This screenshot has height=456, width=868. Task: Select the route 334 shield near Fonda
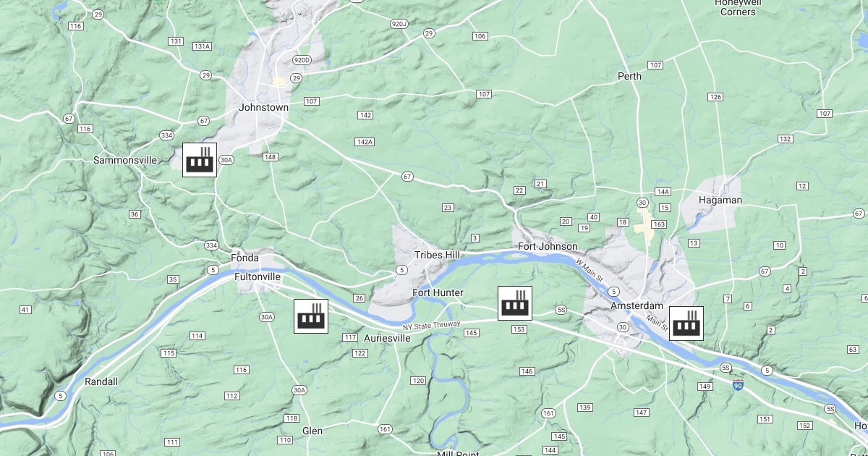tap(210, 245)
